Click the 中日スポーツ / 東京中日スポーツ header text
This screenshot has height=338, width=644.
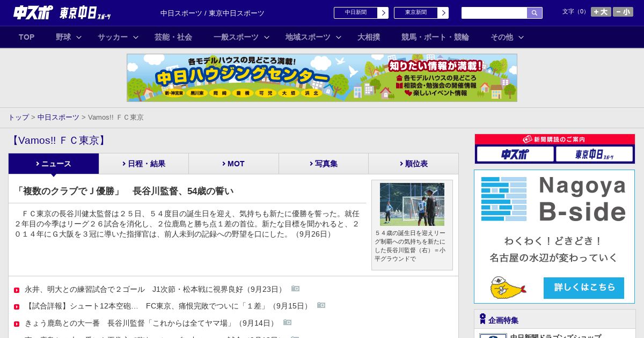[x=213, y=13]
